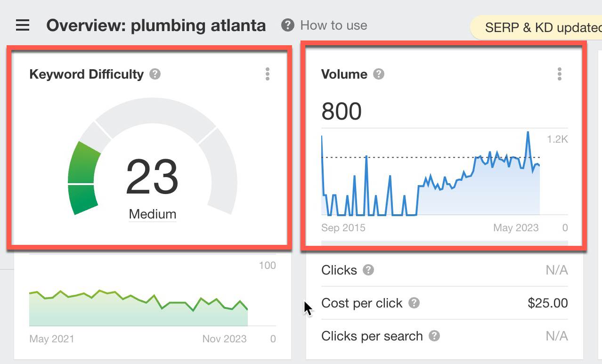
Task: Click the gray bar below the Volume chart
Action: (444, 243)
